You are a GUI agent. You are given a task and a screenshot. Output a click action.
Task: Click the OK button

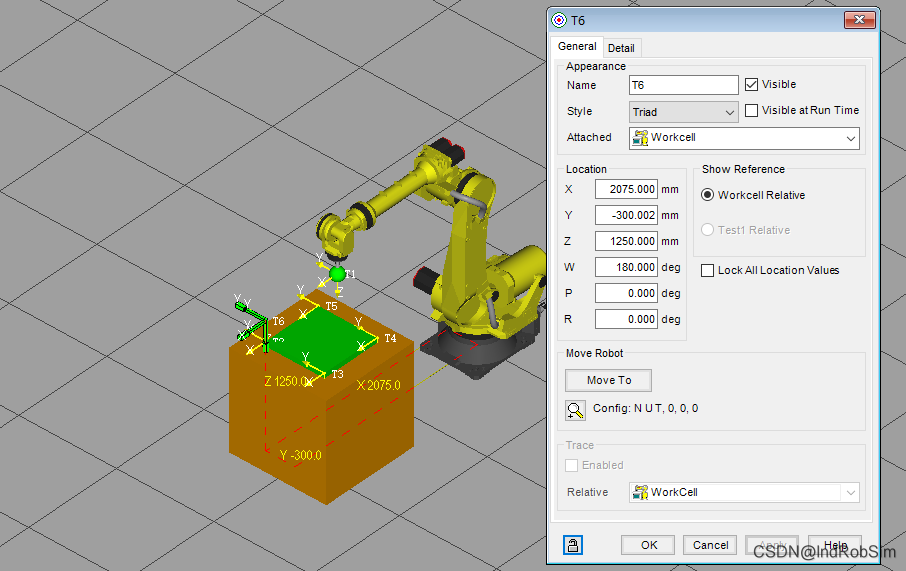(648, 545)
